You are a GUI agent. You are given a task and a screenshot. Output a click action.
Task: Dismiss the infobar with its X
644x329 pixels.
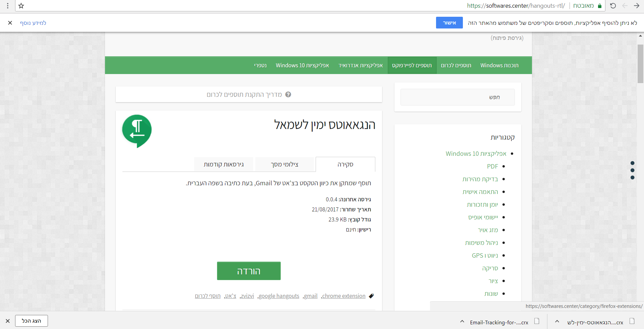10,23
